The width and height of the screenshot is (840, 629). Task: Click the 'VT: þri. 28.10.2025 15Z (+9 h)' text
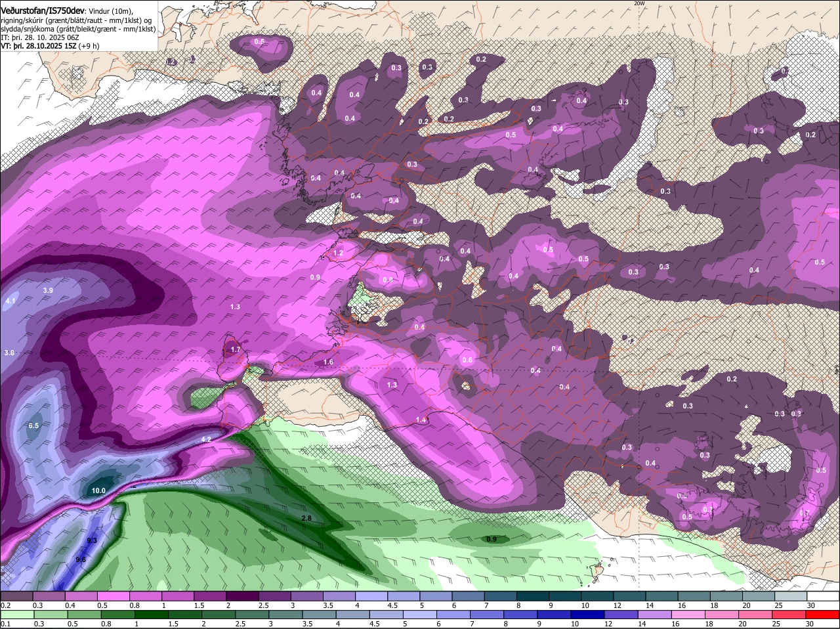(51, 46)
